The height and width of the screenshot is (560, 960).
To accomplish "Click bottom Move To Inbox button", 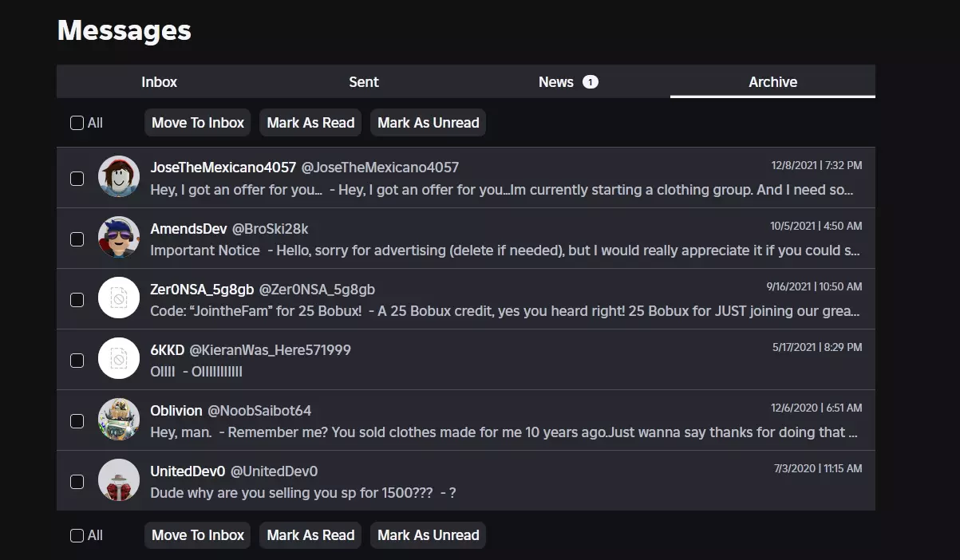I will coord(198,535).
